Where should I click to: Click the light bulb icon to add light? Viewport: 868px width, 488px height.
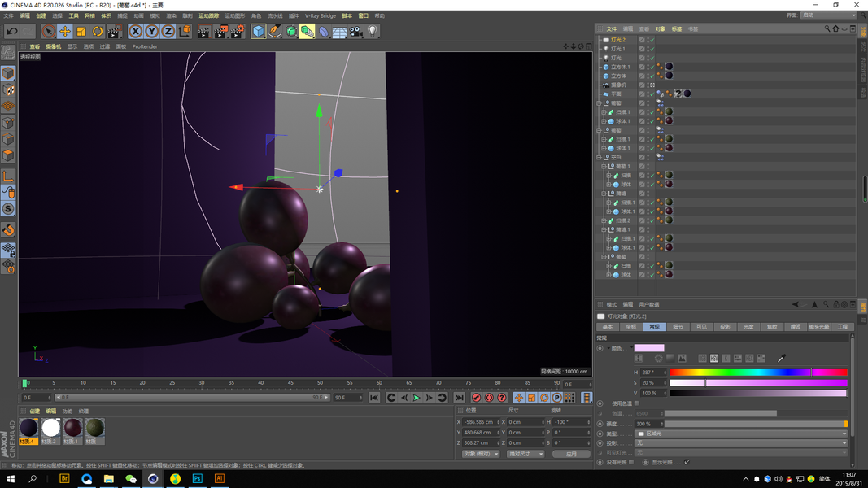click(373, 31)
